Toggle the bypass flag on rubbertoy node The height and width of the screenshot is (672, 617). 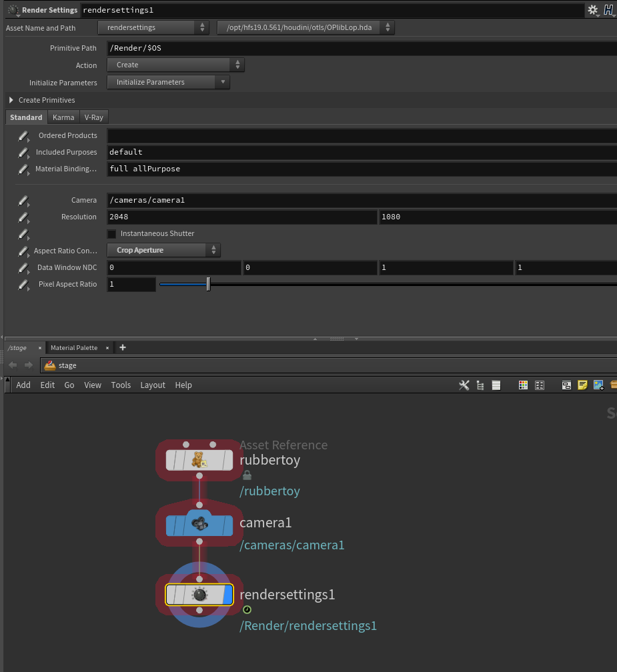171,460
